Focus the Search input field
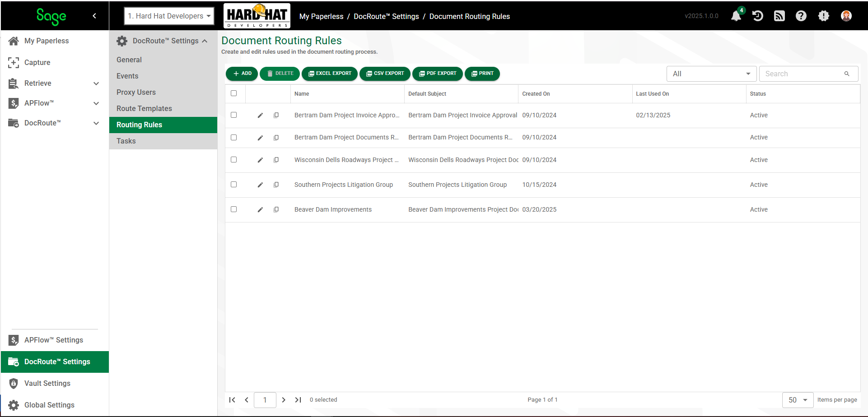The image size is (868, 417). [802, 74]
